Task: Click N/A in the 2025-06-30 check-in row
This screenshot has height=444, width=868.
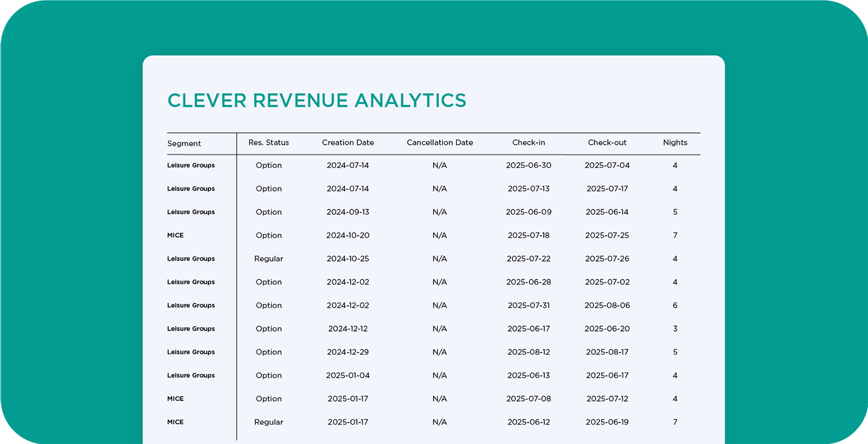Action: [x=440, y=165]
